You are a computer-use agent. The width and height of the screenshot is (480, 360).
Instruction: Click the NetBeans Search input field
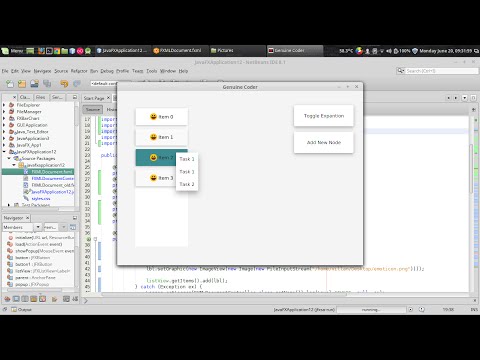(x=442, y=71)
